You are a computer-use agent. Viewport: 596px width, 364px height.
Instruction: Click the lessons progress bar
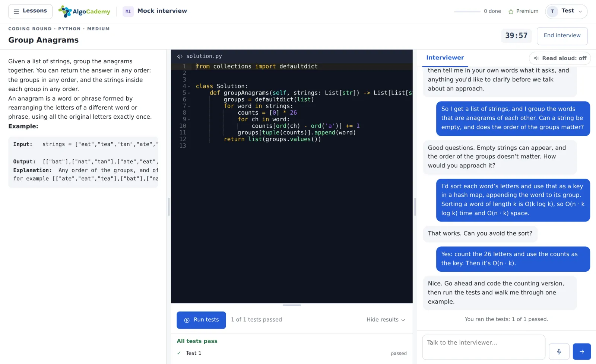[x=467, y=12]
